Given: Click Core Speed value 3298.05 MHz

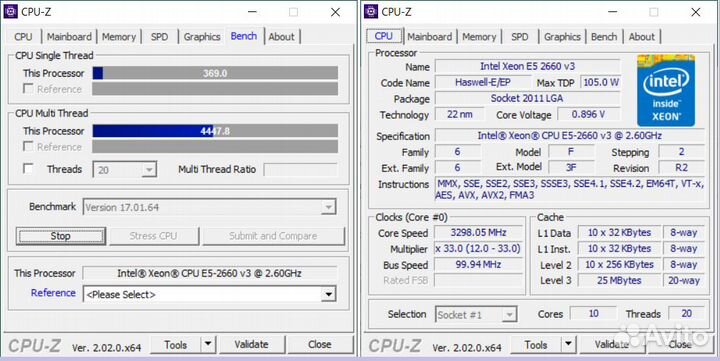Looking at the screenshot, I should (478, 232).
